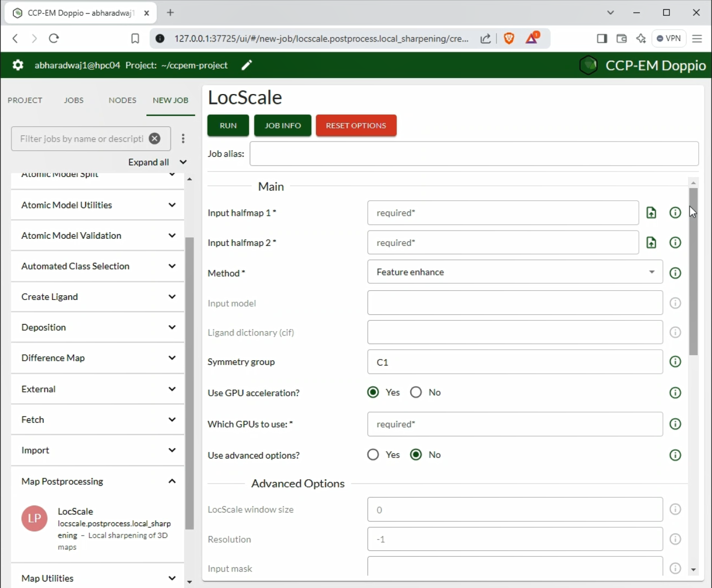Browse file for Input halfmap 2
The height and width of the screenshot is (588, 712).
coord(651,243)
